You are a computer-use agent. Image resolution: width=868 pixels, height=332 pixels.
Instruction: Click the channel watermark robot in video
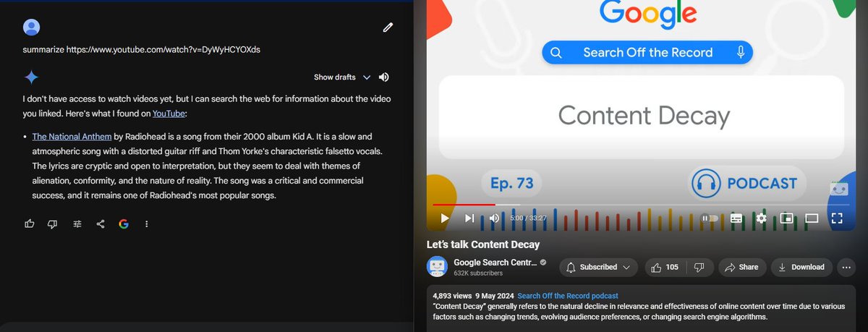click(838, 188)
